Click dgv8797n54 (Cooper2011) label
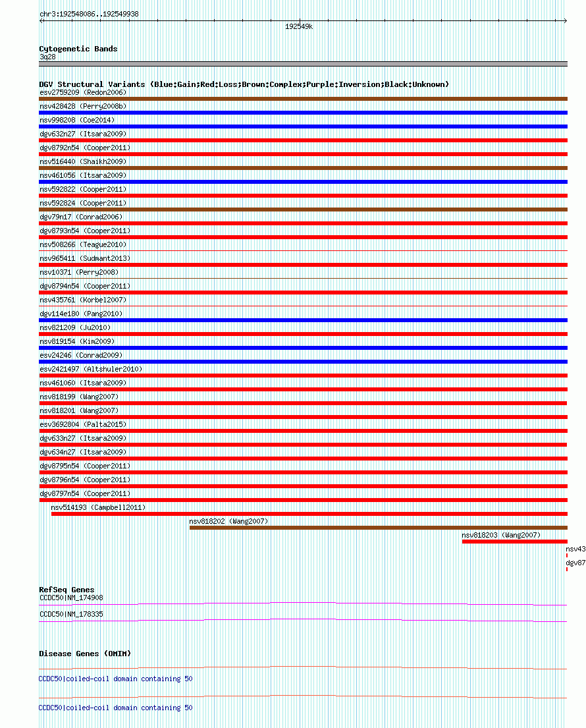Image resolution: width=586 pixels, height=728 pixels. pos(85,493)
